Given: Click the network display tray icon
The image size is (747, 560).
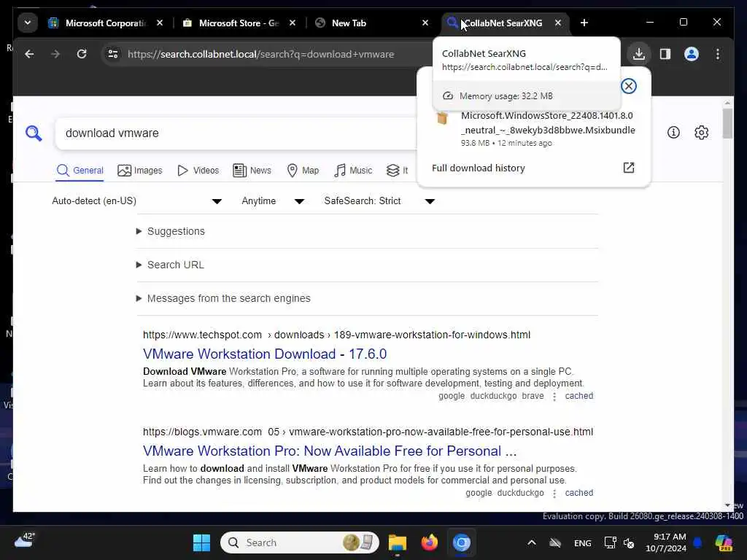Looking at the screenshot, I should click(x=610, y=542).
